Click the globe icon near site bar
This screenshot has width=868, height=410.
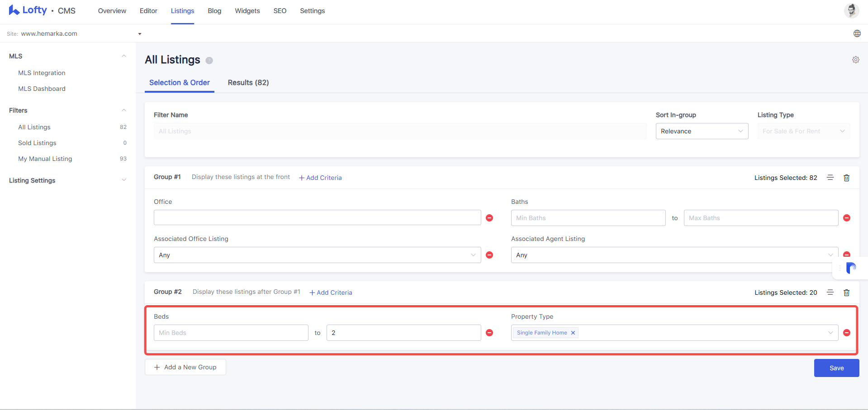[x=857, y=33]
